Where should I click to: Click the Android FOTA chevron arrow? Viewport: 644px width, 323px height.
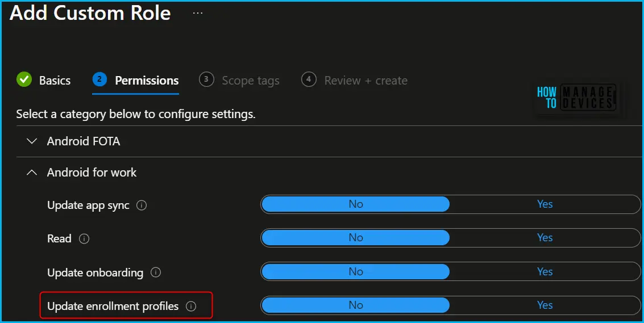point(32,141)
